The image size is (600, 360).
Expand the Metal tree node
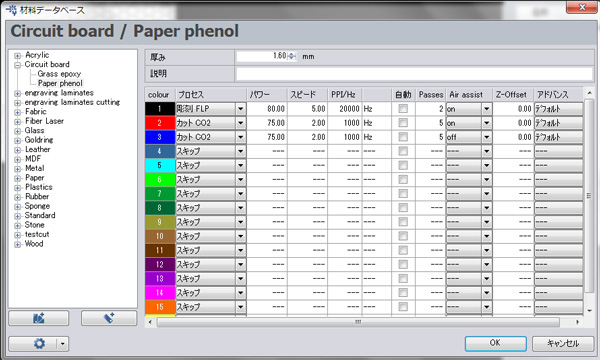[x=17, y=169]
